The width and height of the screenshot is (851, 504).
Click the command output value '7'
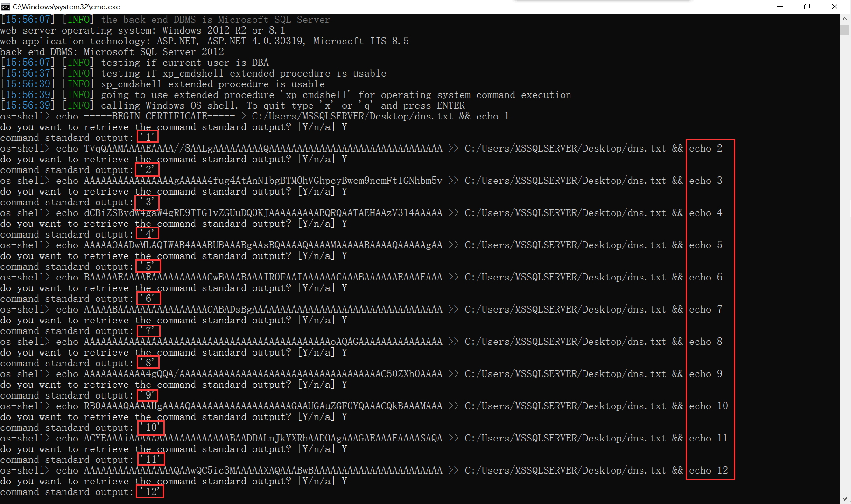149,330
